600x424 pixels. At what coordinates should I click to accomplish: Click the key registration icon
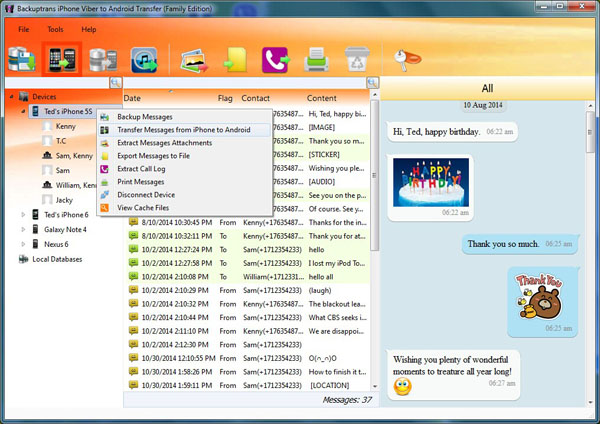[407, 60]
